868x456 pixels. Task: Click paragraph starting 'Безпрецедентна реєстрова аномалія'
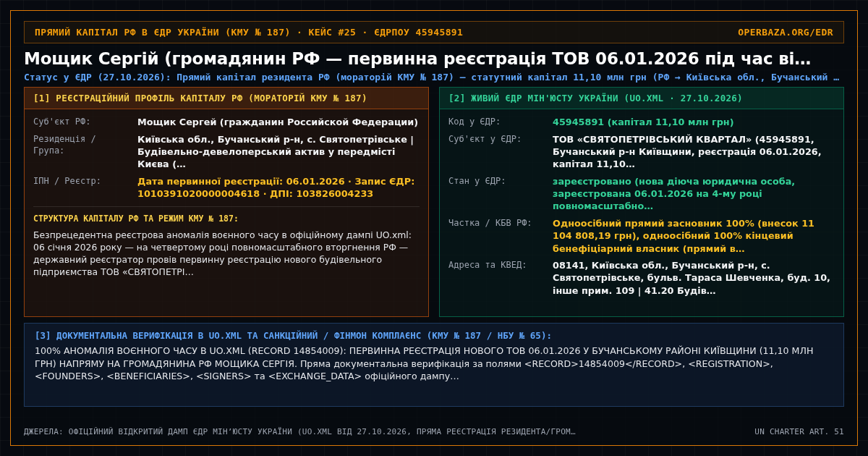pos(222,253)
